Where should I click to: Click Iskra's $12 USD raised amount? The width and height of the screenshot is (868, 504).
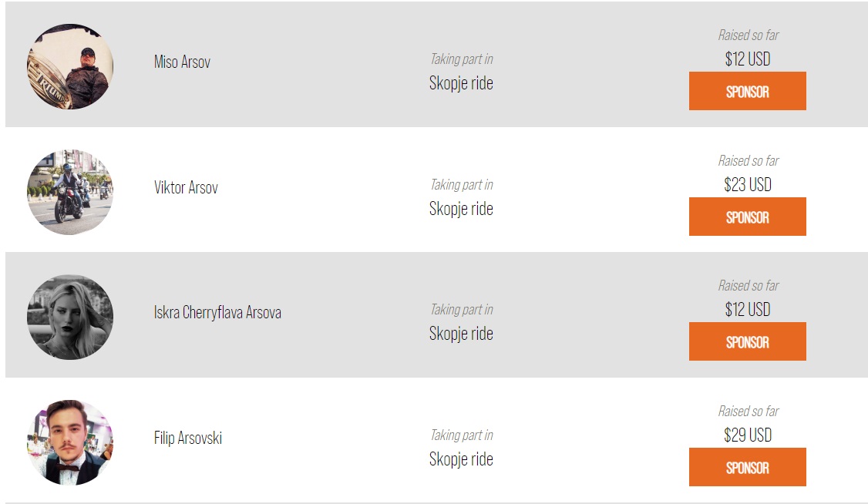pyautogui.click(x=748, y=309)
